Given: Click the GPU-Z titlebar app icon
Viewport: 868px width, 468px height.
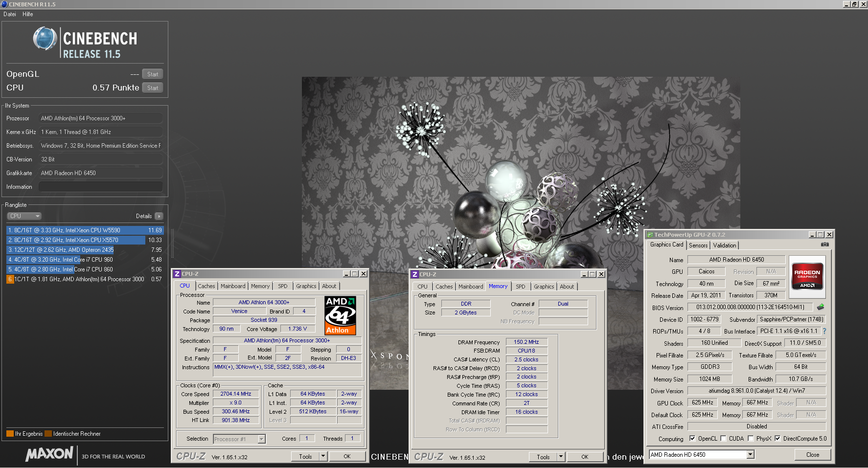Looking at the screenshot, I should pos(650,235).
